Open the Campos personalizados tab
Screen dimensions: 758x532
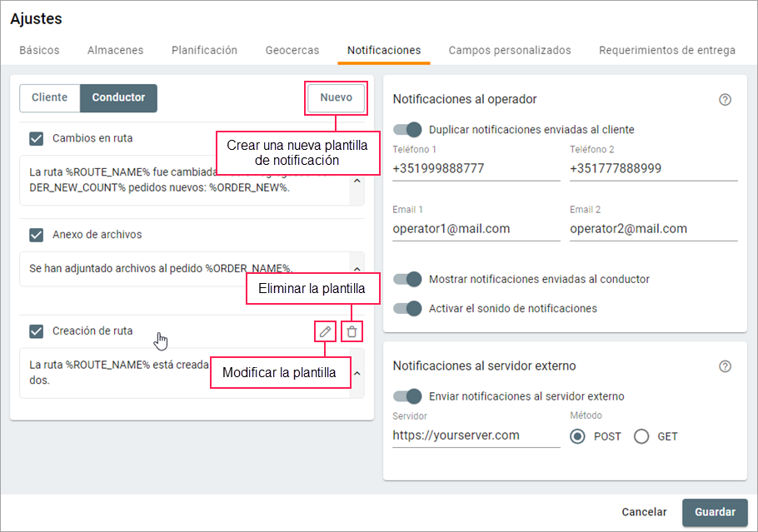coord(510,50)
